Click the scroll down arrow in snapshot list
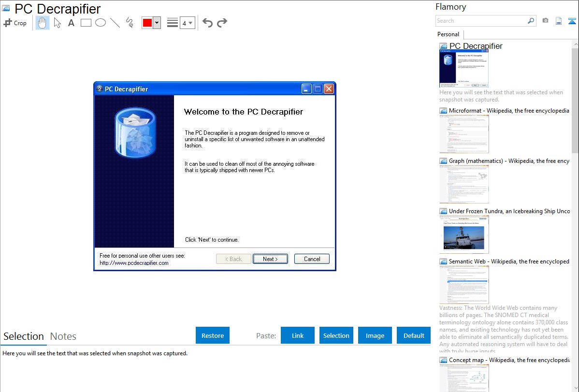 (576, 388)
